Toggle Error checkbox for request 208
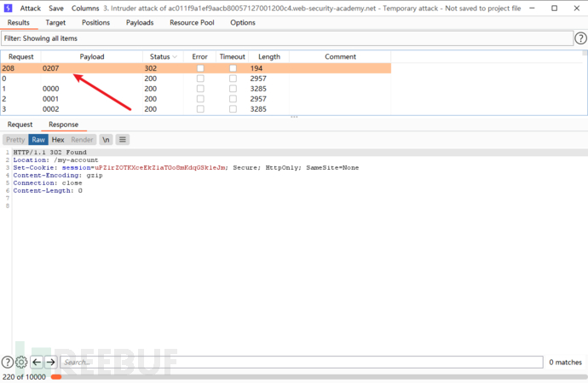This screenshot has height=383, width=588. 200,68
